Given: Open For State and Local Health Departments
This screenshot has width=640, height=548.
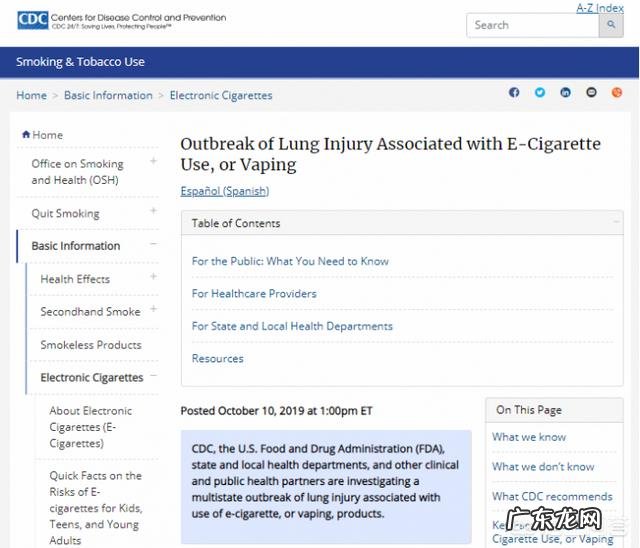Looking at the screenshot, I should pyautogui.click(x=292, y=326).
